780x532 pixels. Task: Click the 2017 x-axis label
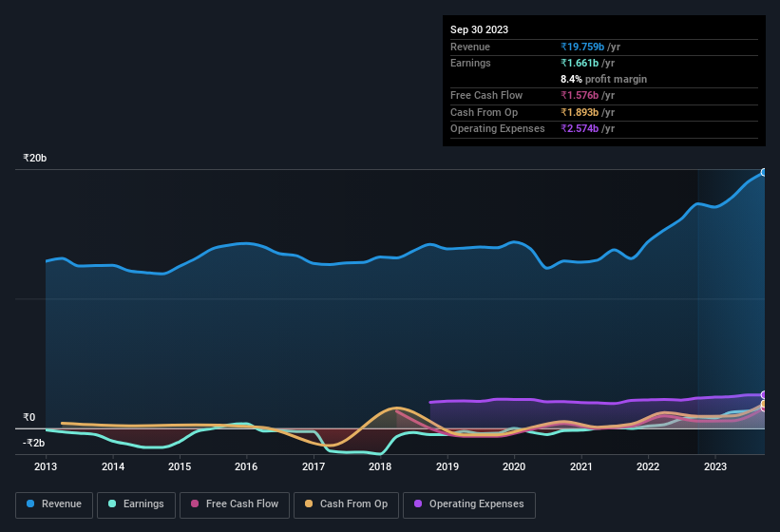[314, 466]
